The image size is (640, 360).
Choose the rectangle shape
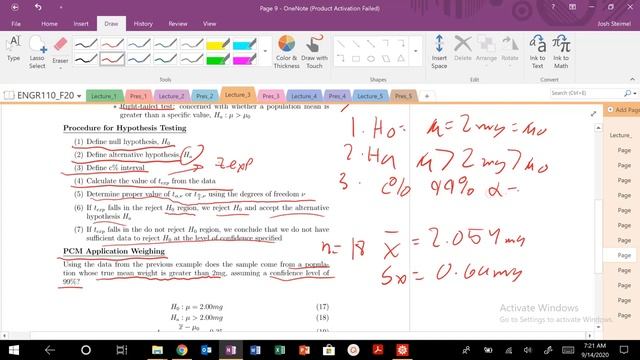point(356,59)
